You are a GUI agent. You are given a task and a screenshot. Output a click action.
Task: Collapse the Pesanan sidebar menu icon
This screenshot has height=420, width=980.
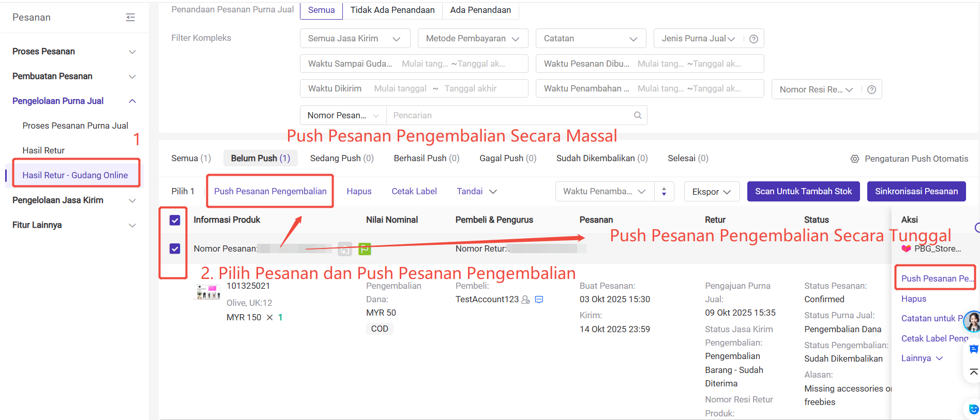(x=130, y=18)
